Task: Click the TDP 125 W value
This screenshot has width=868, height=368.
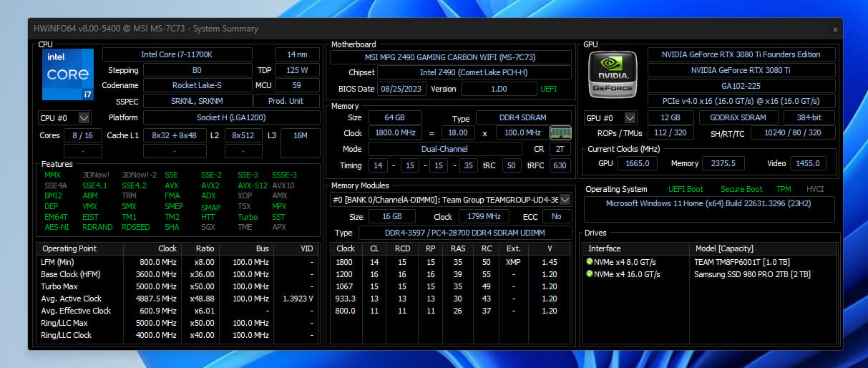Action: click(x=297, y=70)
